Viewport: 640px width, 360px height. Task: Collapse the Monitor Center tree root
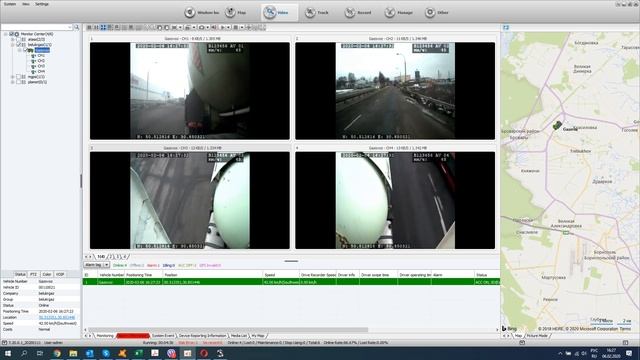pos(6,34)
